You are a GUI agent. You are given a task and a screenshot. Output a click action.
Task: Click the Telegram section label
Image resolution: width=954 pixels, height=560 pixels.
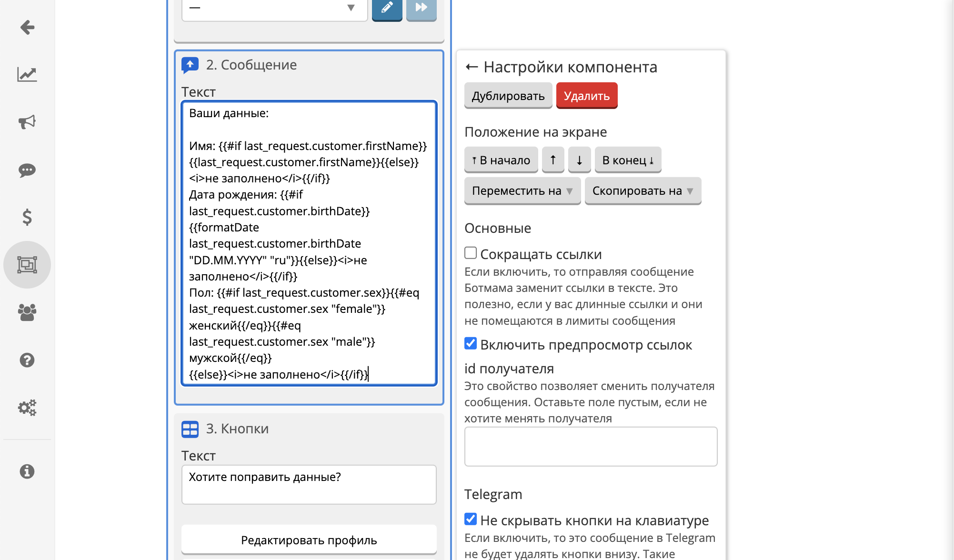click(493, 494)
